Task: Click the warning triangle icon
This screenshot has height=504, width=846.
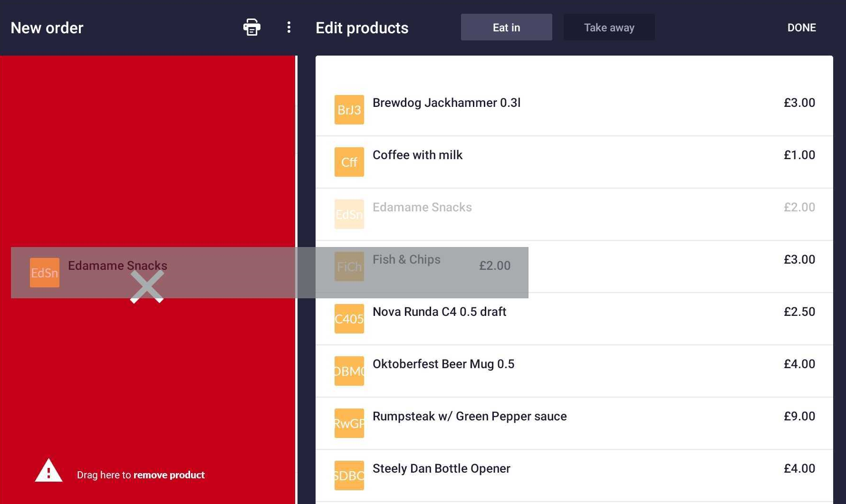Action: coord(48,470)
